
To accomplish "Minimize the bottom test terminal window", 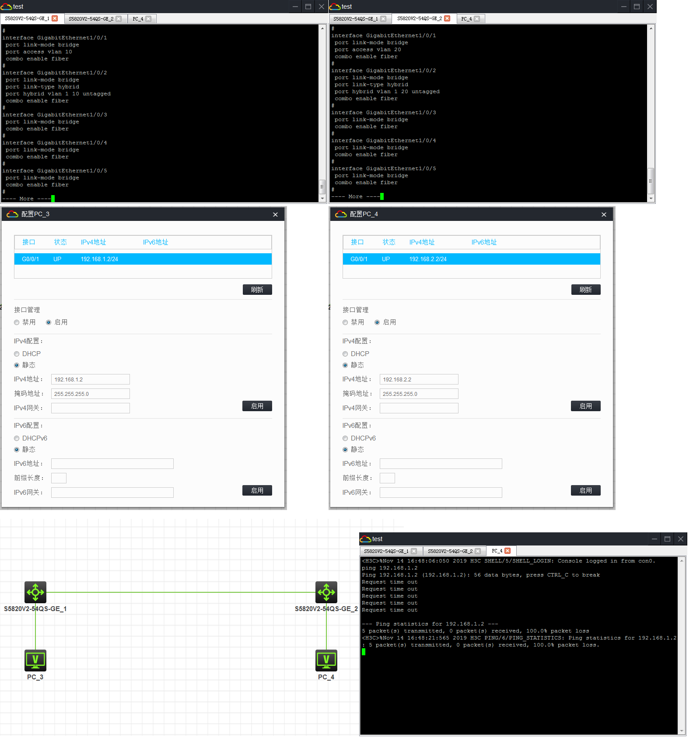I will (654, 539).
